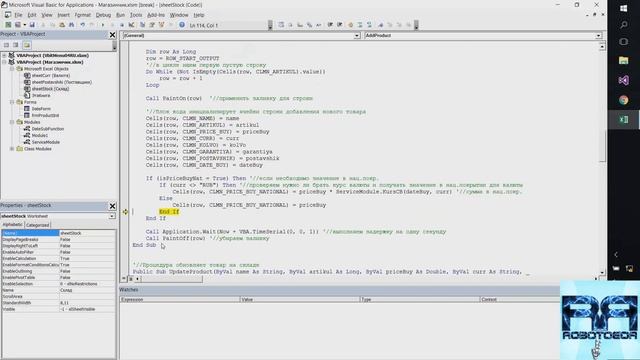Screen dimensions: 640x360
Task: Open the (General) object dropdown
Action: tap(357, 36)
